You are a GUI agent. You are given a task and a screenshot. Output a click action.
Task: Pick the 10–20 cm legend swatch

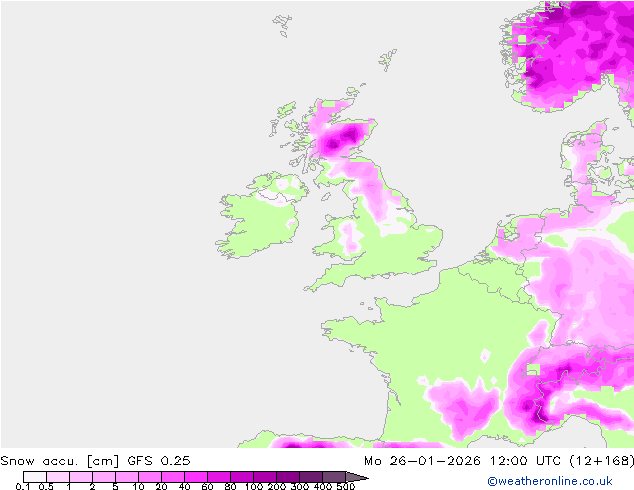click(150, 477)
